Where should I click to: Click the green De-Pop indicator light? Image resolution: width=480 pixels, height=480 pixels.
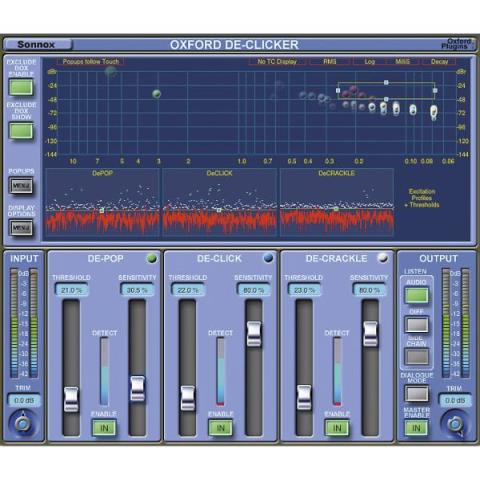(152, 258)
